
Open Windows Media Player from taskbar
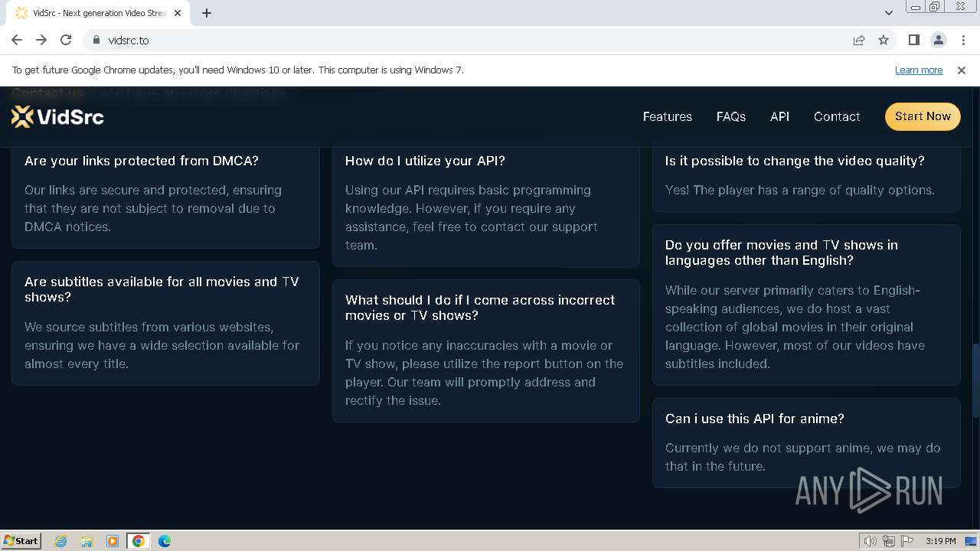113,541
